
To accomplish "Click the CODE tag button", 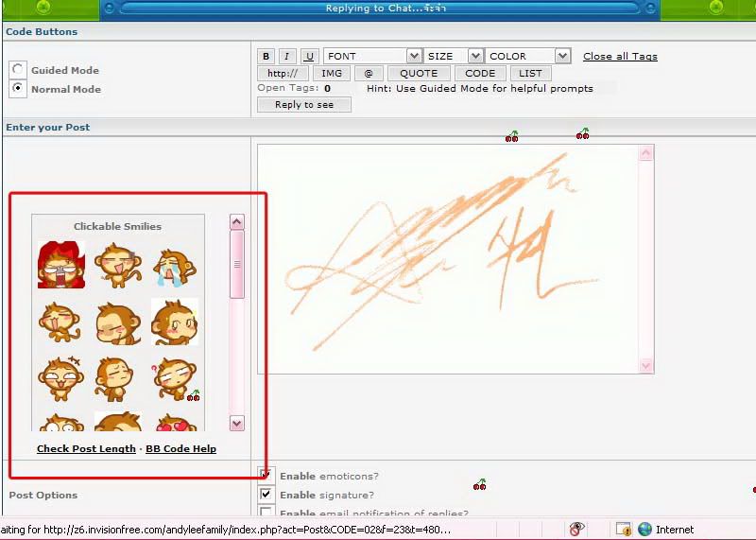I will [x=479, y=74].
